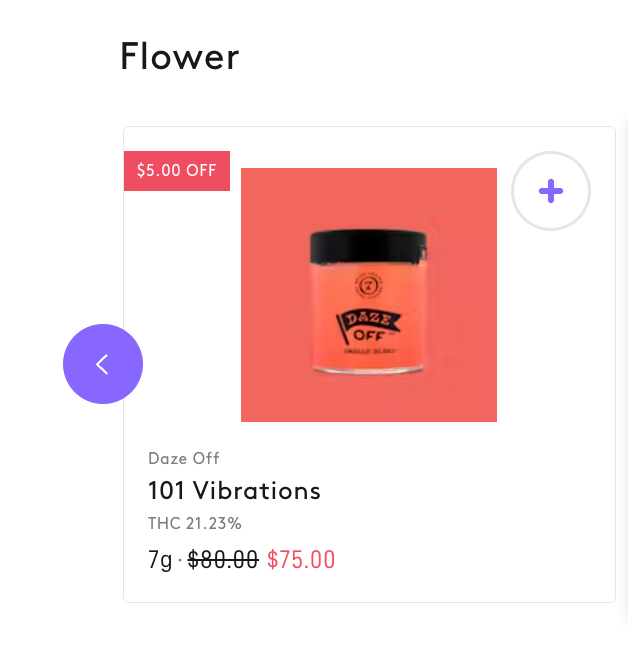Go to previous Flower products with left chevron
This screenshot has height=652, width=628.
102,364
